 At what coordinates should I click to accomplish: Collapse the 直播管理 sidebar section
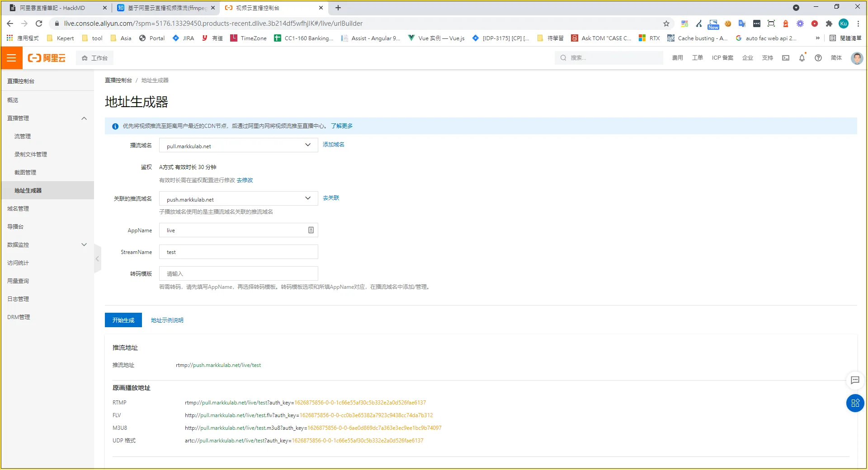[x=84, y=118]
